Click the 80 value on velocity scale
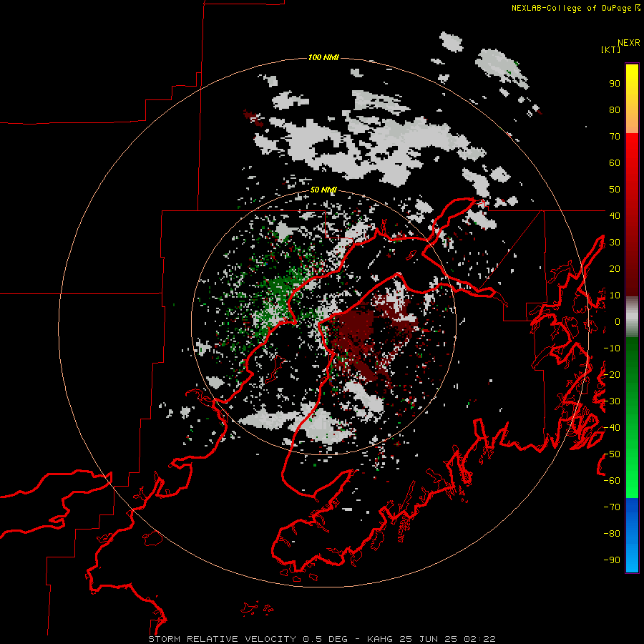This screenshot has width=644, height=644. pyautogui.click(x=615, y=110)
